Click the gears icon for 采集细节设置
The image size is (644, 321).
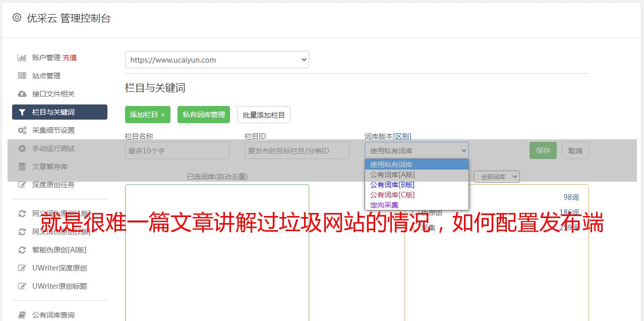coord(22,130)
